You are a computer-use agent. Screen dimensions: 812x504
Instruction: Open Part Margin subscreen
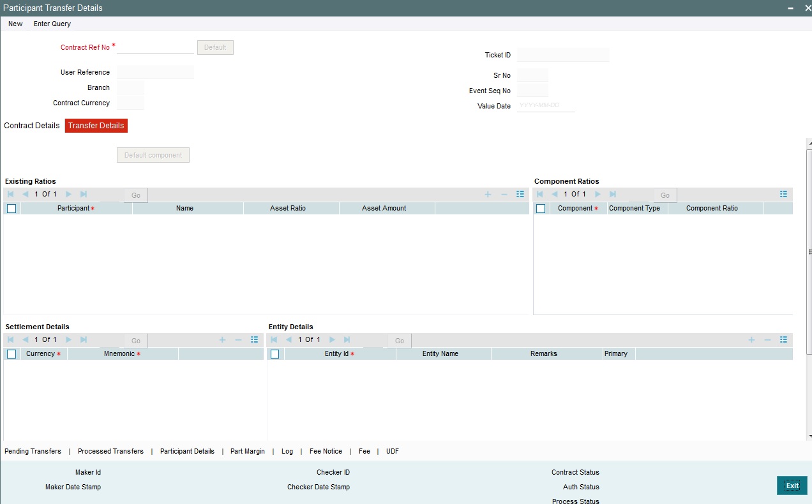pos(248,451)
